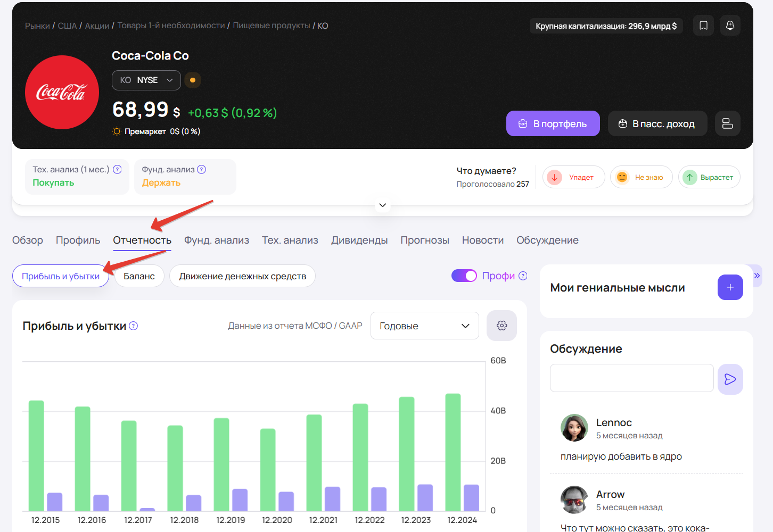Toggle the Профи mode switch

point(464,276)
